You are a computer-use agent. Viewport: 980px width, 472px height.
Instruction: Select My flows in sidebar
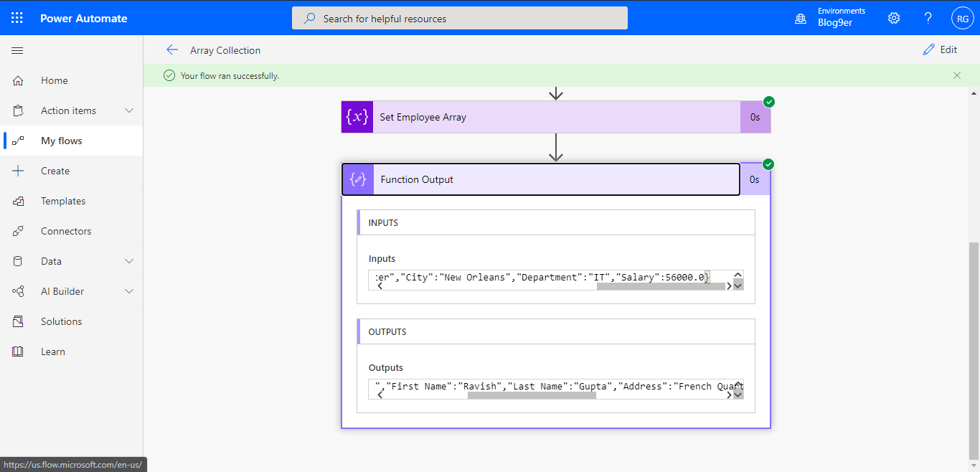pyautogui.click(x=72, y=141)
